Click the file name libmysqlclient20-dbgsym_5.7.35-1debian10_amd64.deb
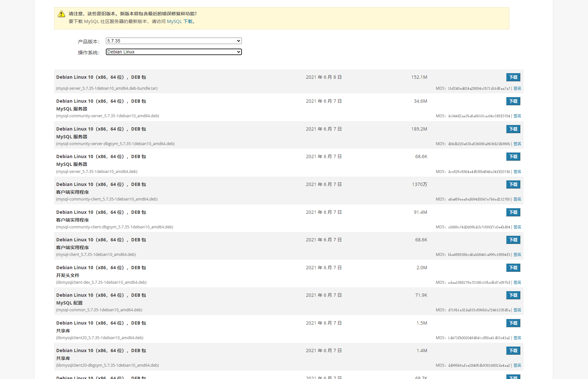 coord(107,365)
